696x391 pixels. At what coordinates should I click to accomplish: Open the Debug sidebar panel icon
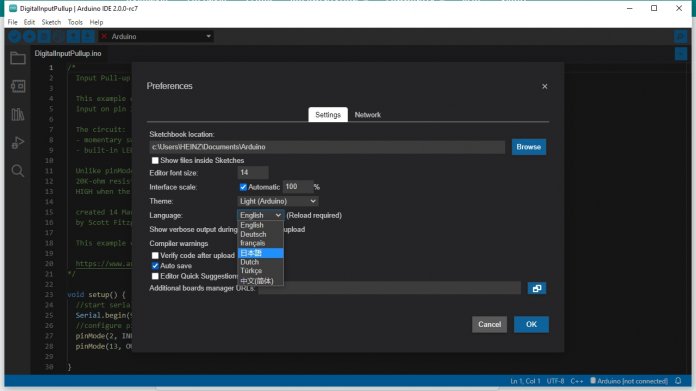pyautogui.click(x=18, y=142)
